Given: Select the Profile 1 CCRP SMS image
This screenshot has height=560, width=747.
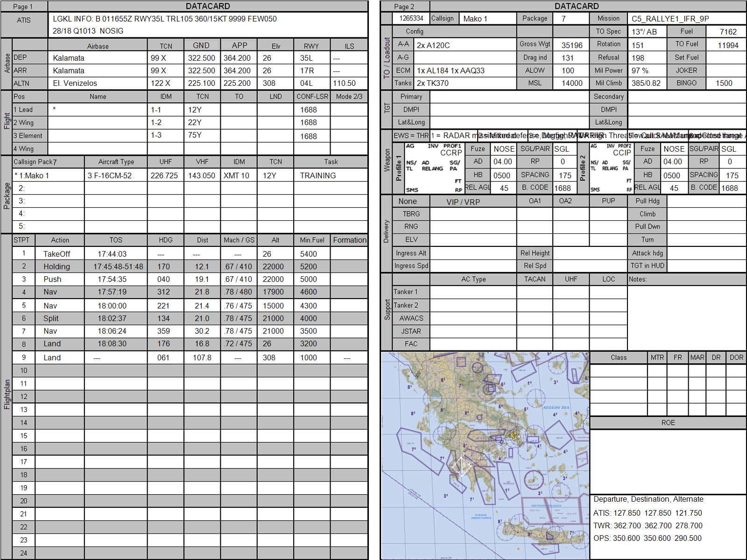Looking at the screenshot, I should click(434, 168).
